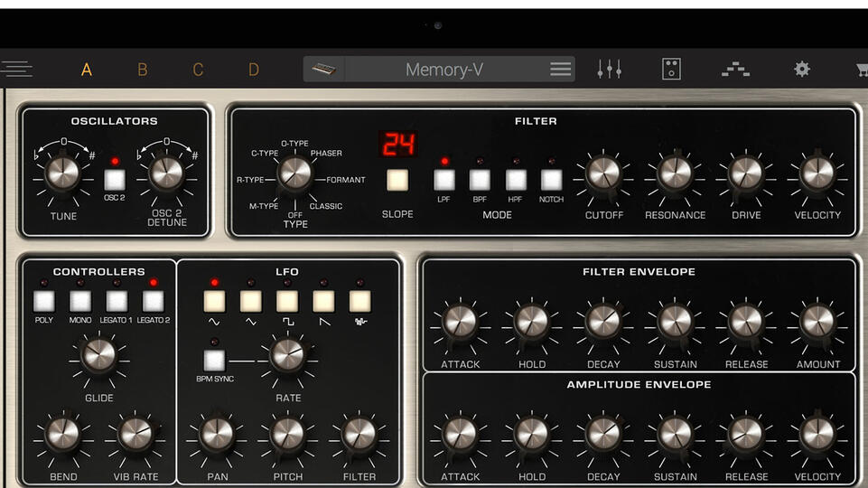Toggle LFO BPM SYNC
The image size is (868, 488).
(214, 361)
